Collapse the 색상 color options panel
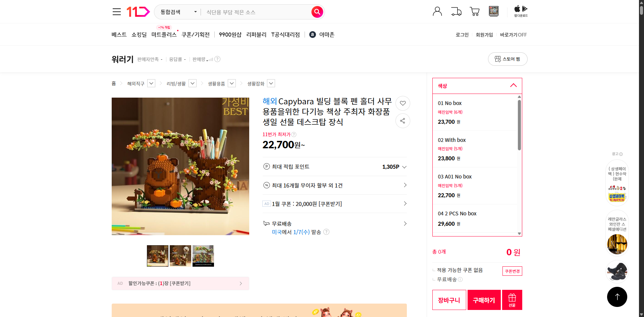The height and width of the screenshot is (317, 644). coord(513,86)
